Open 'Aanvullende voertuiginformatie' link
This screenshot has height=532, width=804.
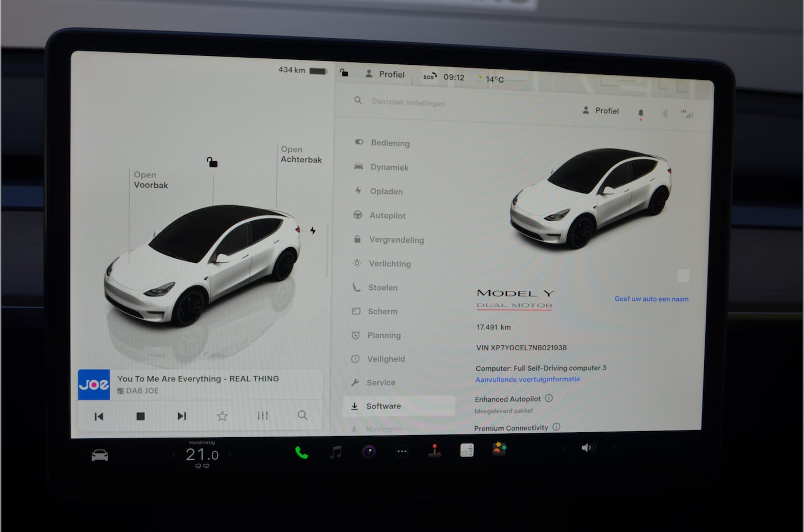[x=527, y=380]
